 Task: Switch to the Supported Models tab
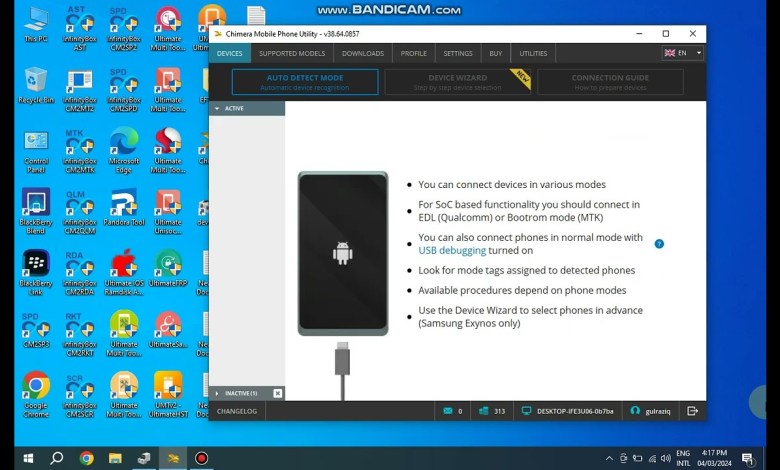291,53
